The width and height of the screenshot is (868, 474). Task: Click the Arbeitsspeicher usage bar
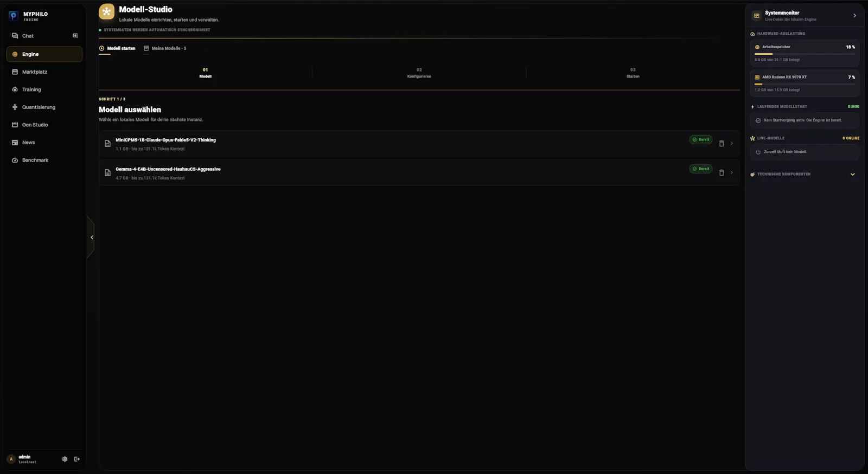coord(805,54)
